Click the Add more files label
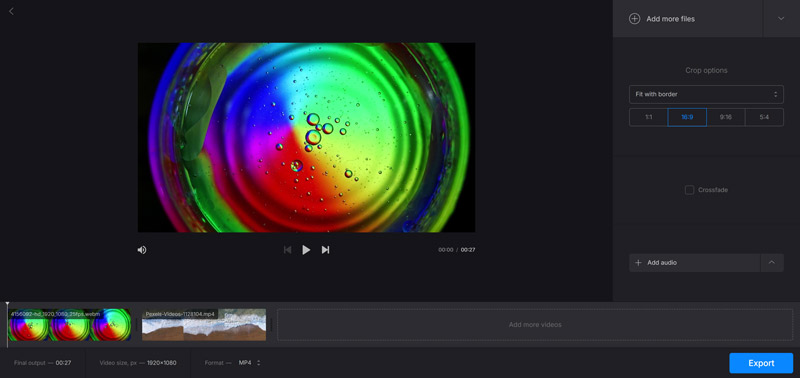Image resolution: width=800 pixels, height=378 pixels. point(670,19)
